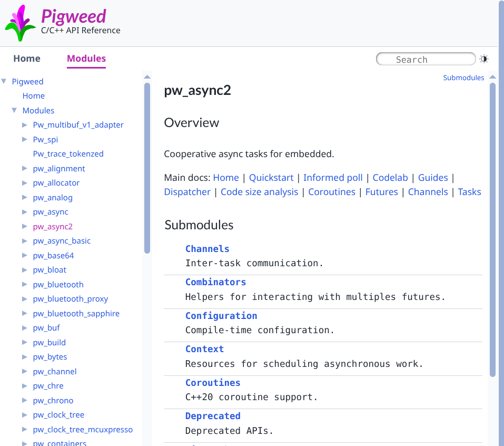
Task: Toggle the light/dark theme icon
Action: (x=484, y=59)
